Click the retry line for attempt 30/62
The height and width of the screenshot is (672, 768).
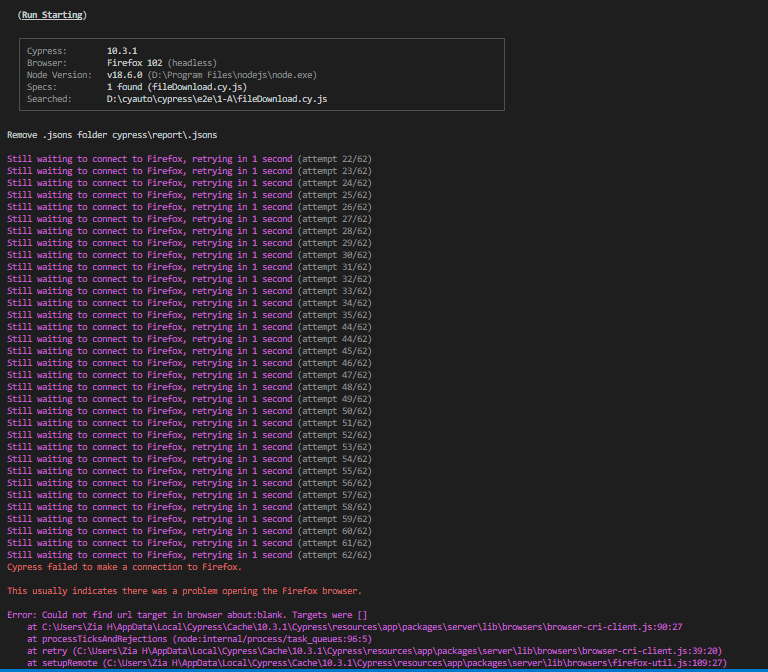[x=189, y=255]
